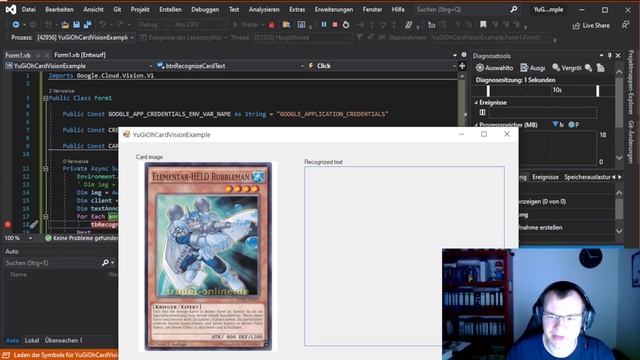Click the search magnifier in the title bar
Image resolution: width=640 pixels, height=360 pixels.
coord(514,9)
